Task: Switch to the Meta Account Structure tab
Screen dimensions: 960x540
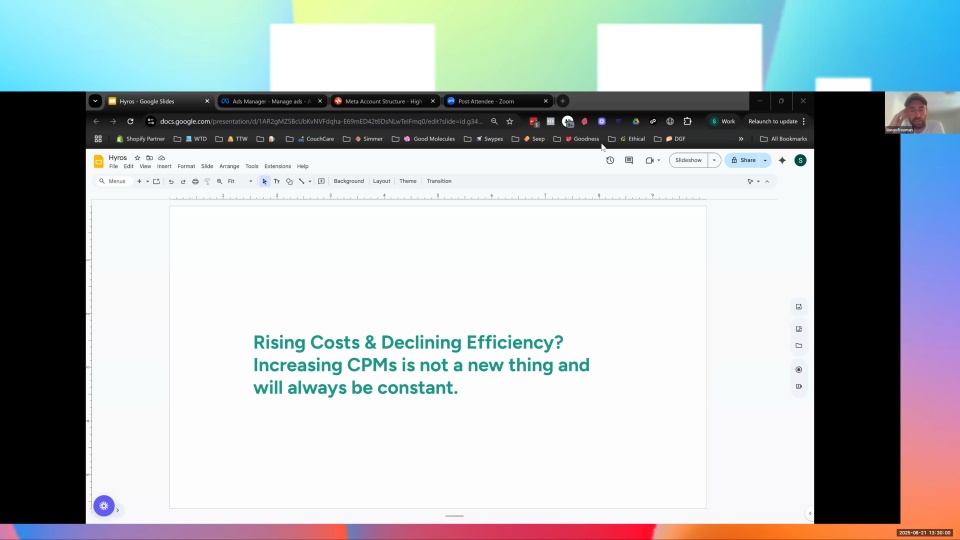Action: click(x=383, y=101)
